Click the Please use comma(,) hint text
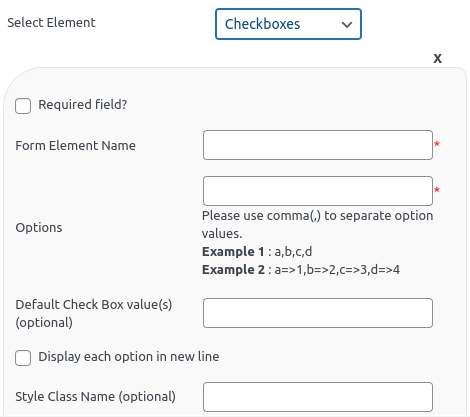 pyautogui.click(x=317, y=225)
